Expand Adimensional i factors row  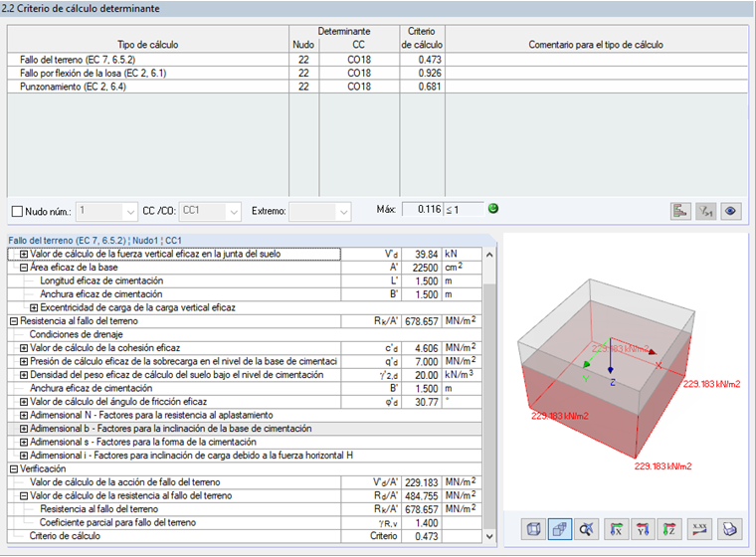pos(24,456)
